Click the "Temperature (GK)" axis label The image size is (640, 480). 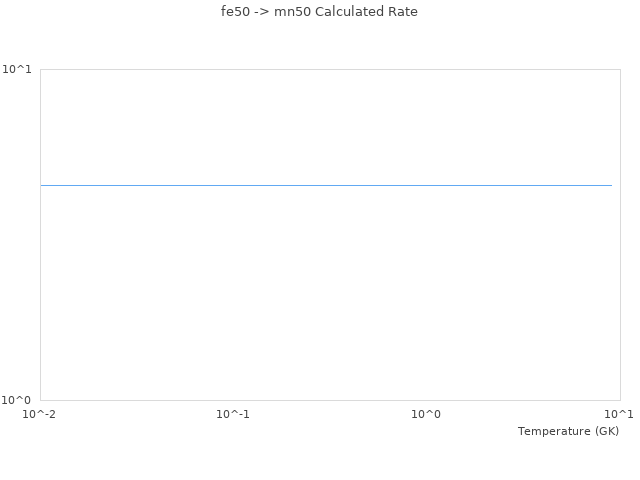[x=568, y=431]
